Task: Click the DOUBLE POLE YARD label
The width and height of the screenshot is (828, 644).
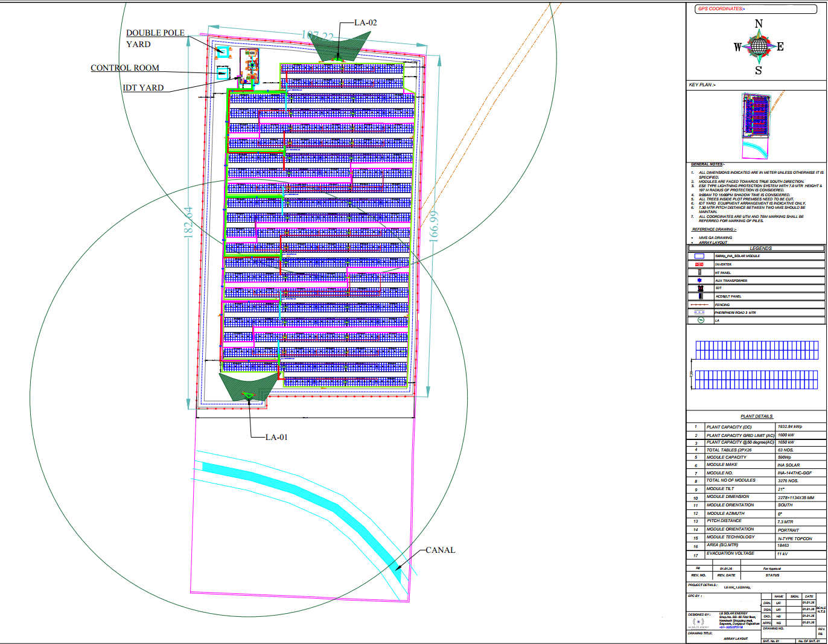Action: coord(155,39)
